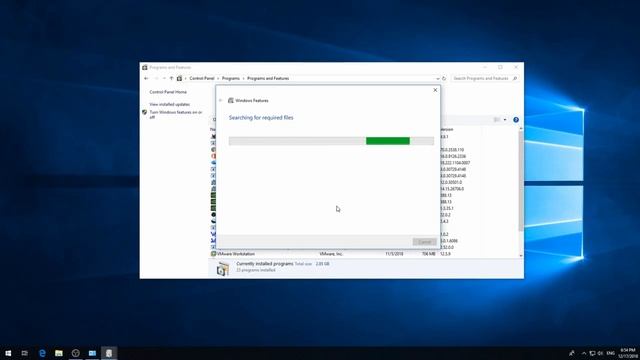Launch Microsoft Edge from the taskbar
The width and height of the screenshot is (640, 360).
point(42,353)
